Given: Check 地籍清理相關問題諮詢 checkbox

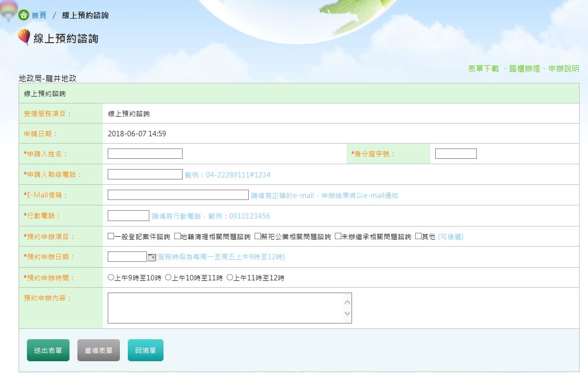Looking at the screenshot, I should click(178, 236).
